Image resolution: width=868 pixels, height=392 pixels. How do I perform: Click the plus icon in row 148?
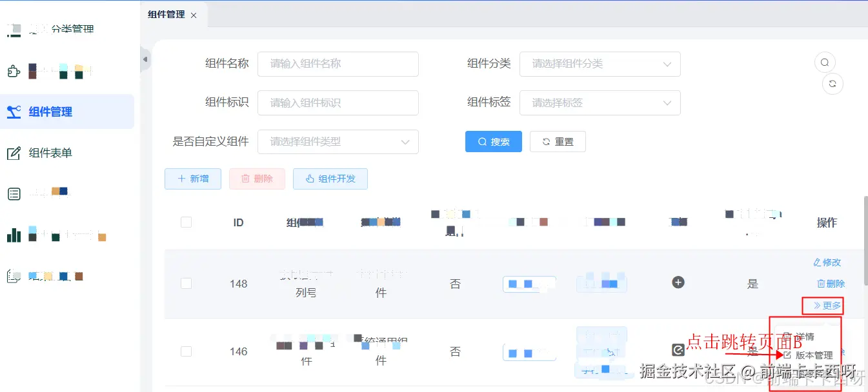pos(677,282)
